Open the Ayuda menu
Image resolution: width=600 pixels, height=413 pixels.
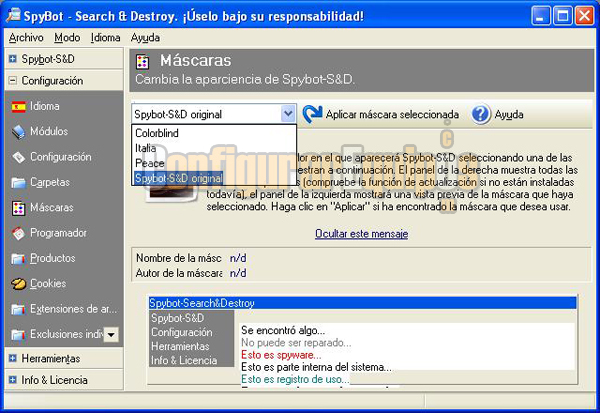tap(145, 38)
